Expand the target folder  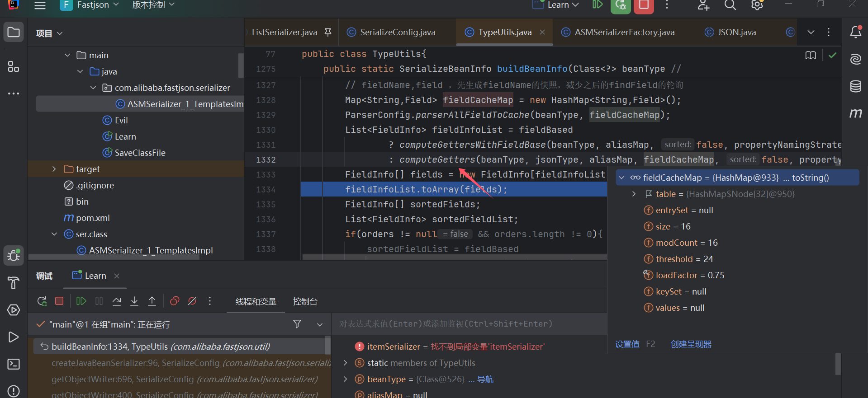[54, 169]
